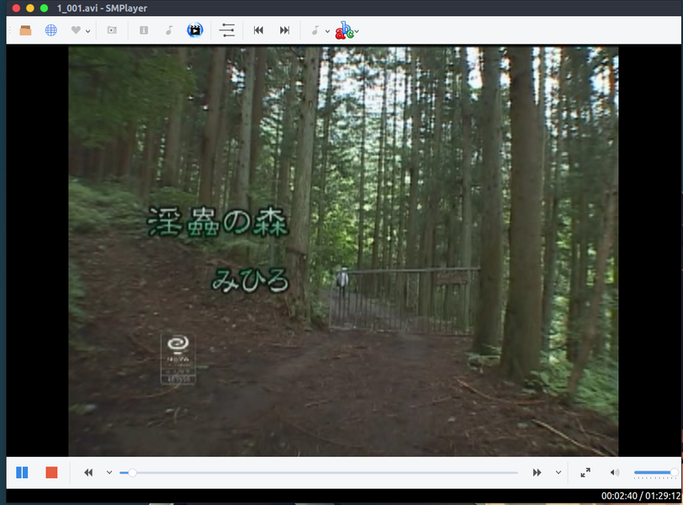Screen dimensions: 683x505
Task: Close the SMPlayer window
Action: click(x=16, y=8)
